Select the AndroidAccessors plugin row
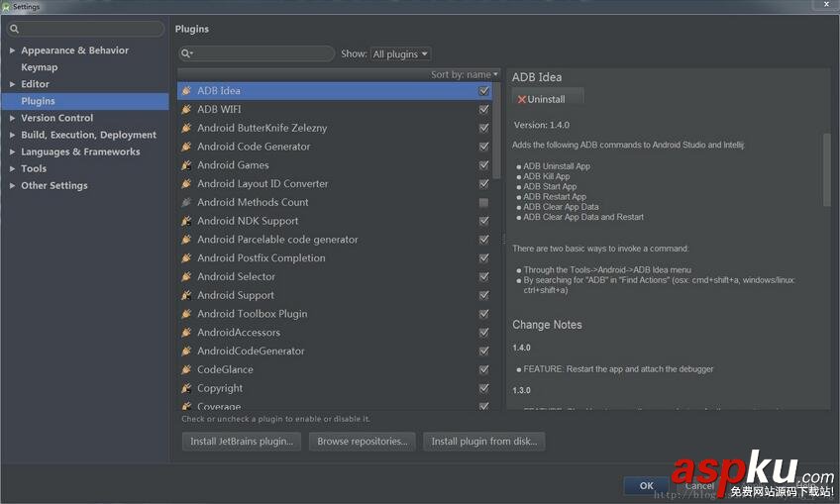Image resolution: width=840 pixels, height=504 pixels. point(335,332)
